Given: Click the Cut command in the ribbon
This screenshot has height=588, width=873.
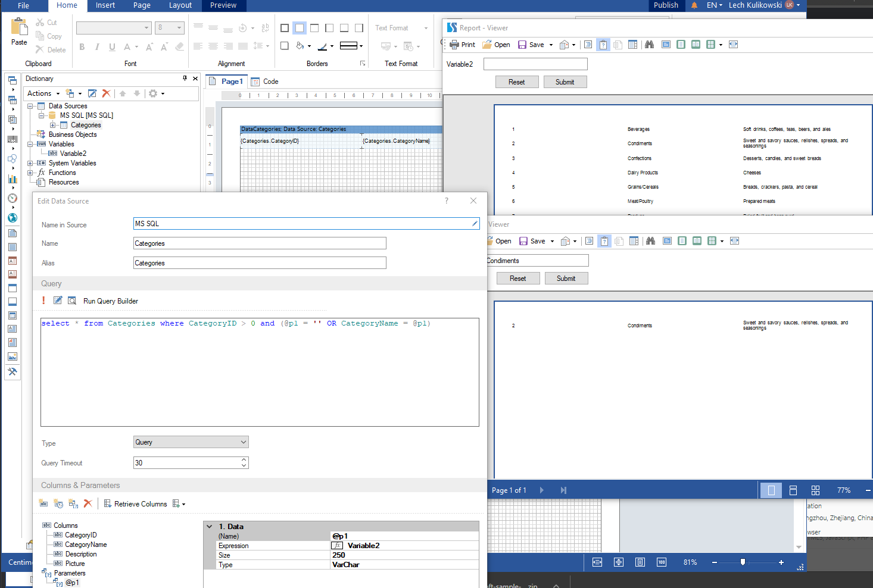Looking at the screenshot, I should (x=46, y=23).
